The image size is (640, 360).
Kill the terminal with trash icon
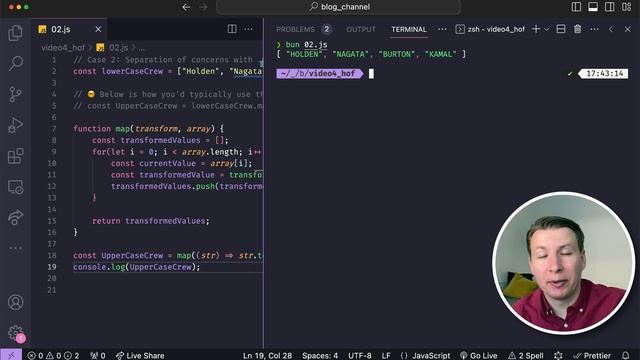578,29
